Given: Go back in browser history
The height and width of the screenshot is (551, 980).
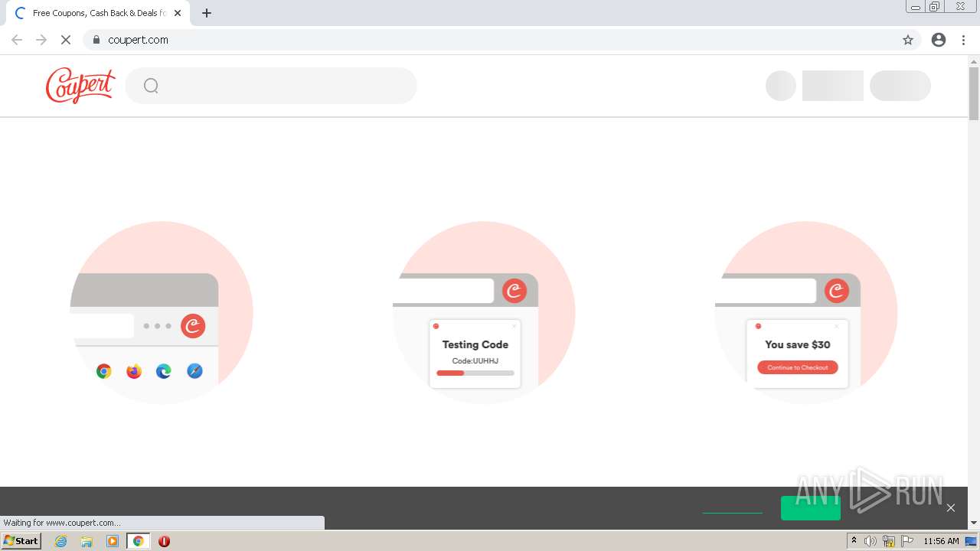Looking at the screenshot, I should [17, 40].
